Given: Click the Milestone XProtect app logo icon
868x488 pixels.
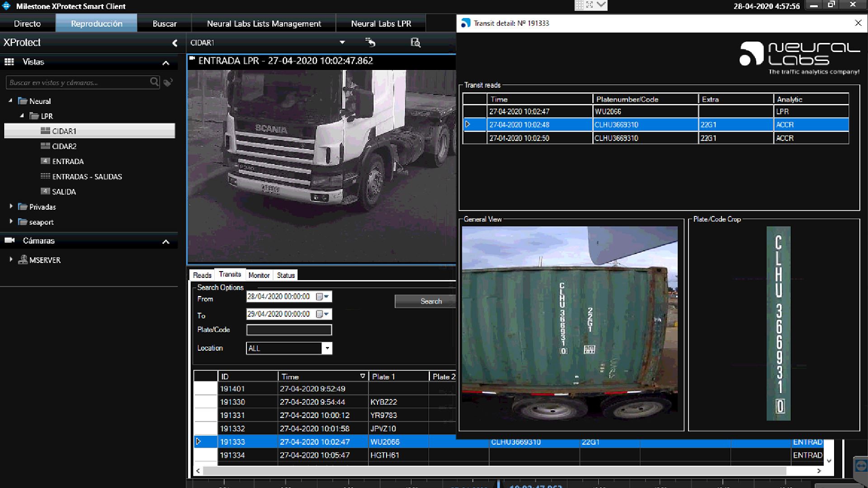Looking at the screenshot, I should pos(6,6).
